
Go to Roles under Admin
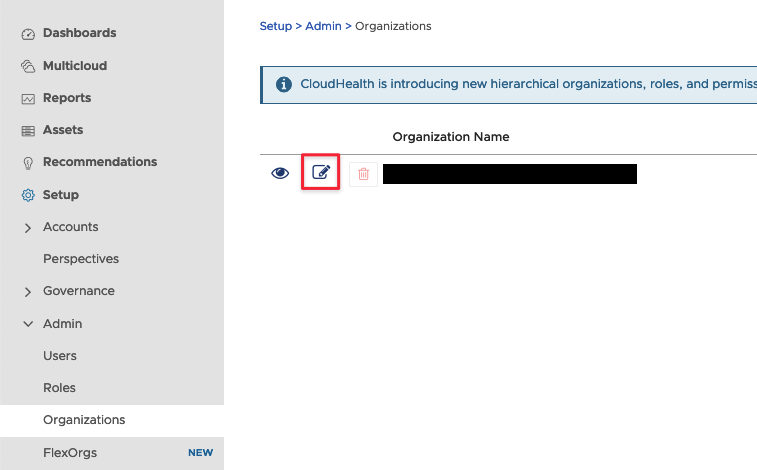(x=60, y=388)
